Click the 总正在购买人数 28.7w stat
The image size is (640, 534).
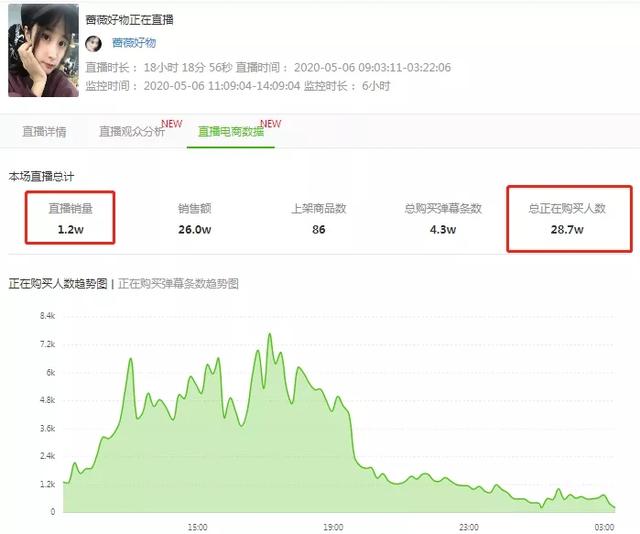point(569,219)
